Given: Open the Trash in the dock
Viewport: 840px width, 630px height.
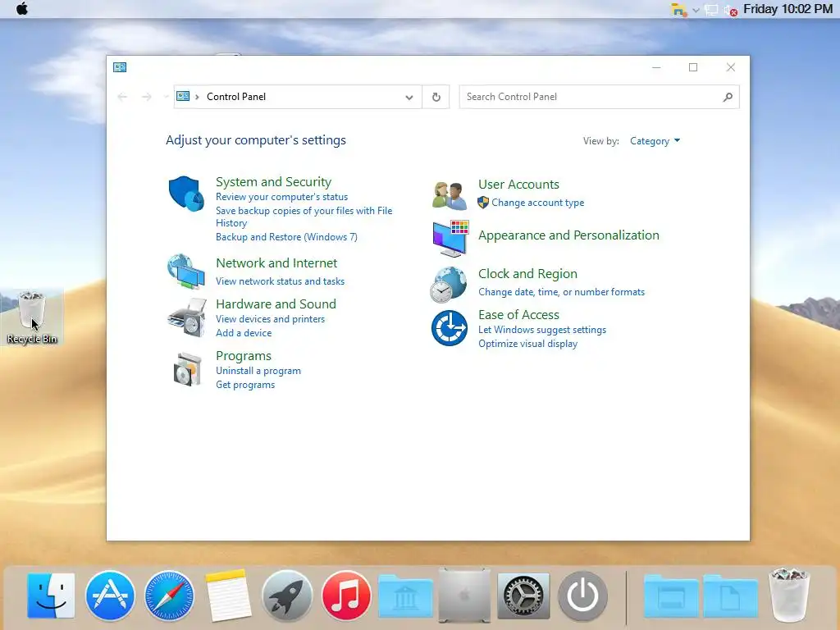Looking at the screenshot, I should 789,596.
